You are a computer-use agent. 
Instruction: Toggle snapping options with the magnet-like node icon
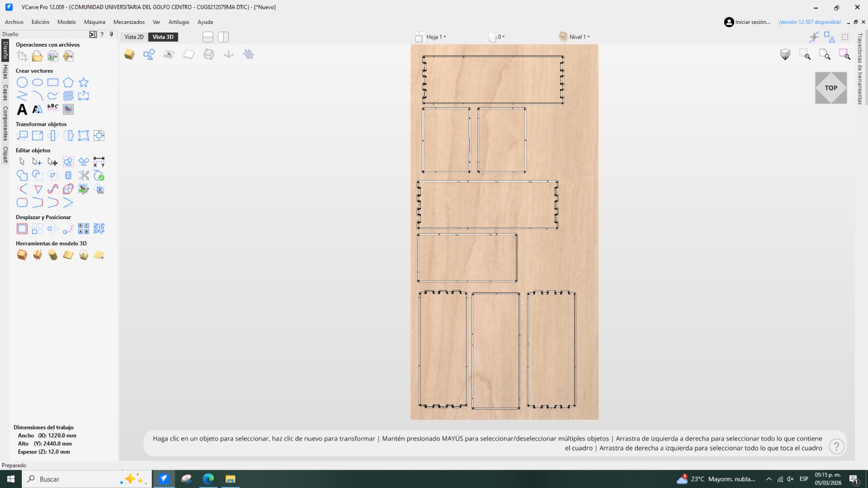point(814,37)
